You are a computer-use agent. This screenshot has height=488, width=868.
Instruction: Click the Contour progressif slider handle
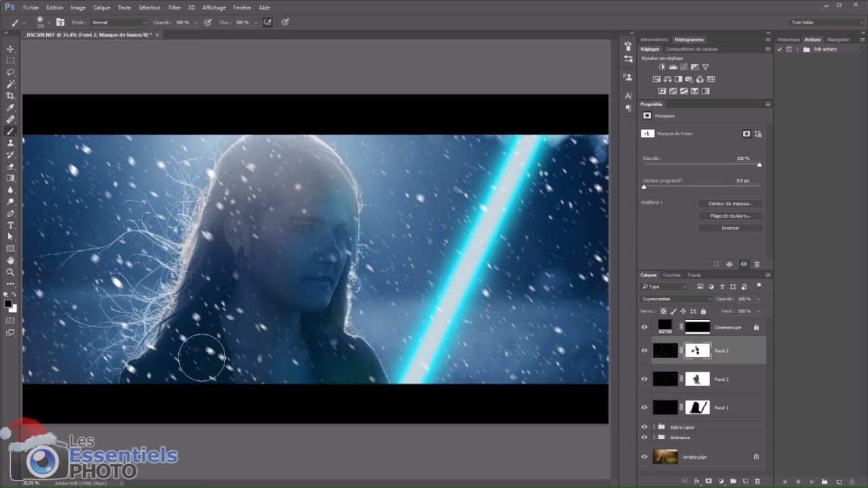[x=644, y=187]
